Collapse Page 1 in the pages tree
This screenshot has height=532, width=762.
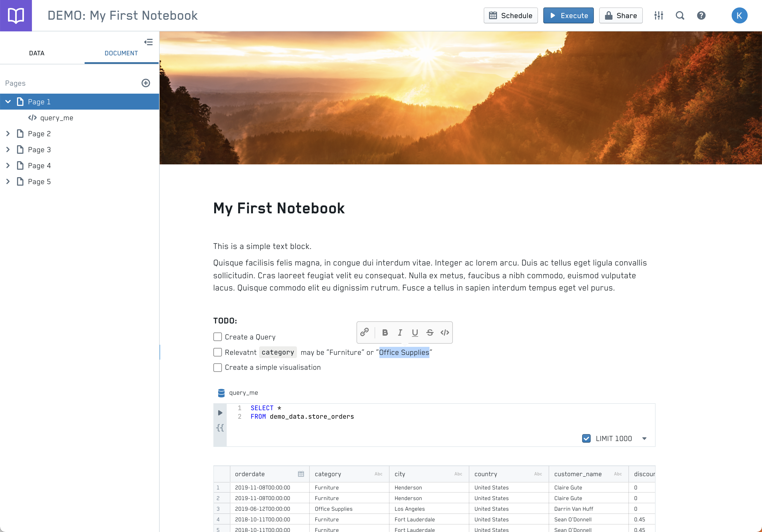coord(8,102)
